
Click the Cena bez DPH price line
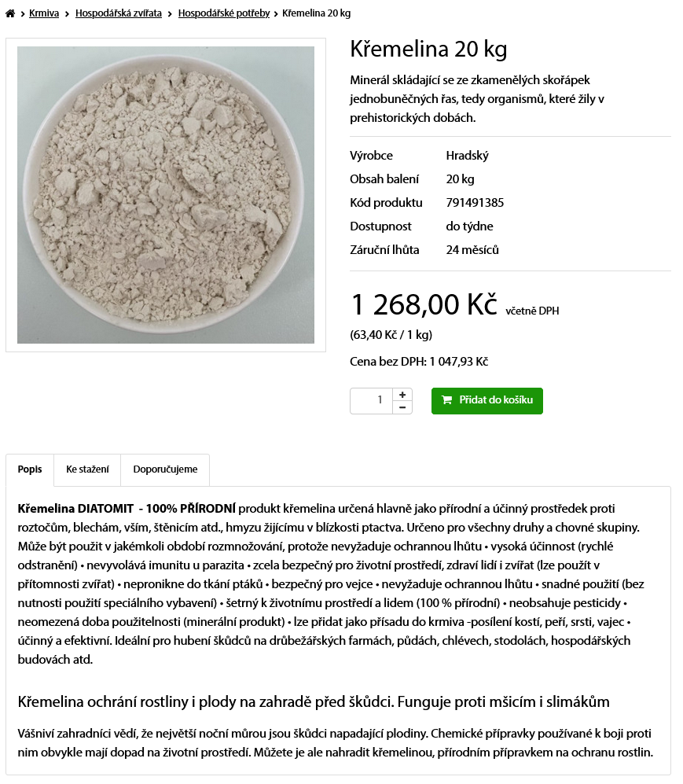pyautogui.click(x=419, y=362)
